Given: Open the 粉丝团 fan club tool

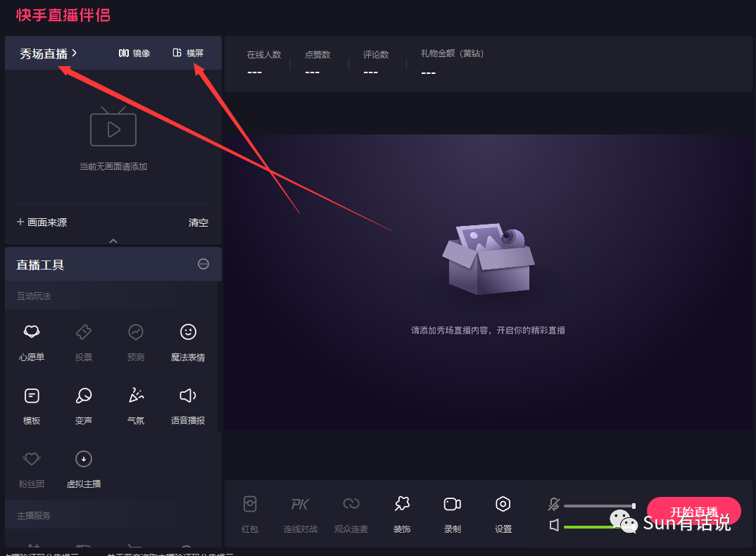Looking at the screenshot, I should [32, 469].
